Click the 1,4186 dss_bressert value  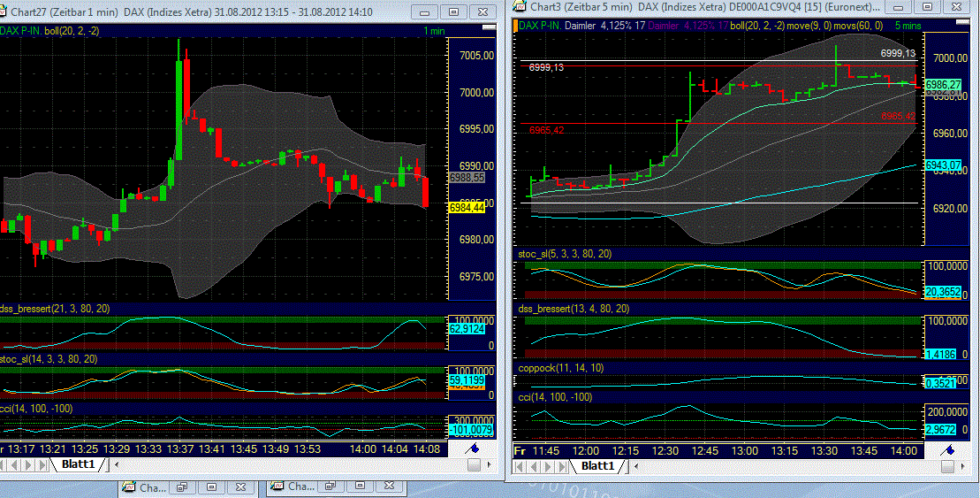(x=940, y=354)
